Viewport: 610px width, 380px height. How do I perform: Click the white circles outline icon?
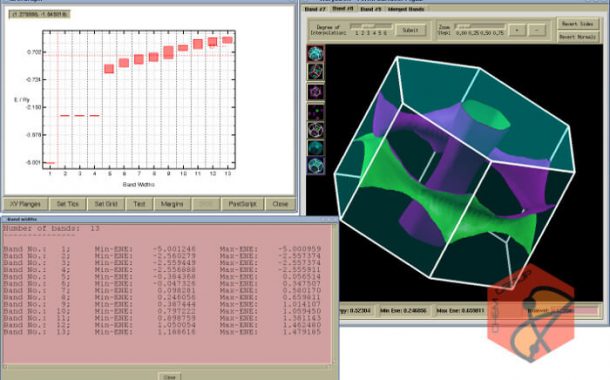click(x=316, y=130)
